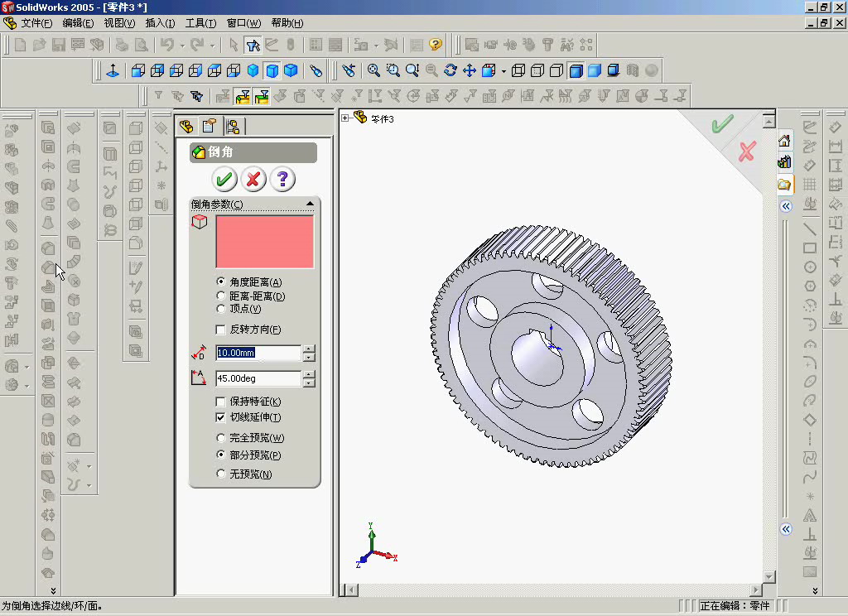Screen dimensions: 848x616
Task: Open the view orientation dropdown arrow
Action: coord(503,71)
